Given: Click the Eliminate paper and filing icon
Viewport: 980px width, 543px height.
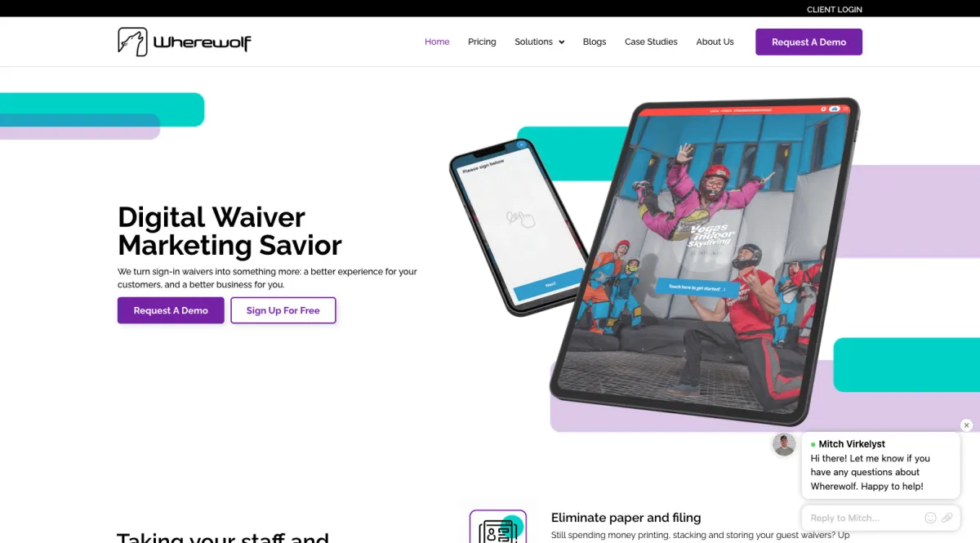Looking at the screenshot, I should tap(497, 527).
